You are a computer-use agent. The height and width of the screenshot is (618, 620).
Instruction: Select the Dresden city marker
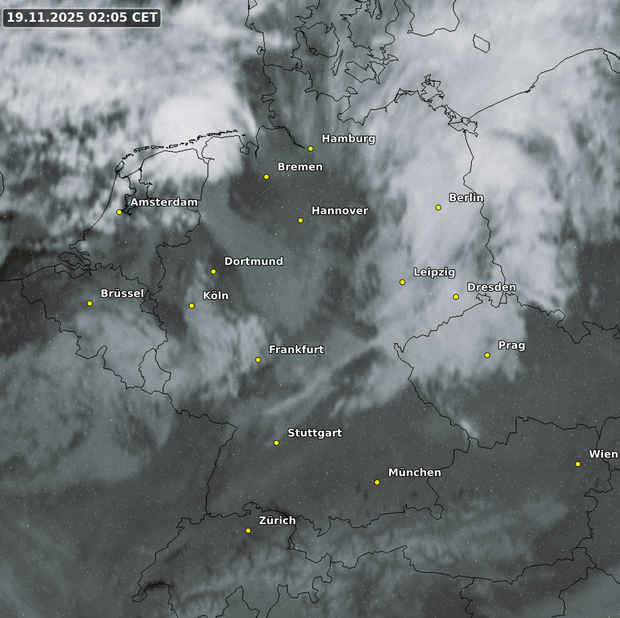(x=456, y=297)
